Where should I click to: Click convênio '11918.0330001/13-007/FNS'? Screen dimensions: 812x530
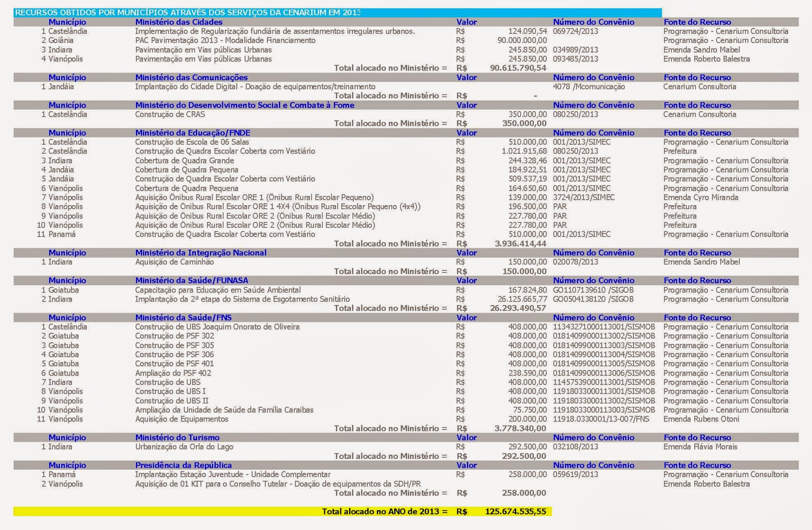601,419
